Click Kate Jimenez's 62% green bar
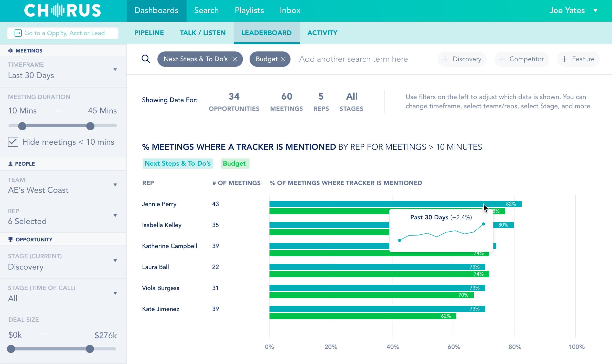This screenshot has width=612, height=364. 363,316
